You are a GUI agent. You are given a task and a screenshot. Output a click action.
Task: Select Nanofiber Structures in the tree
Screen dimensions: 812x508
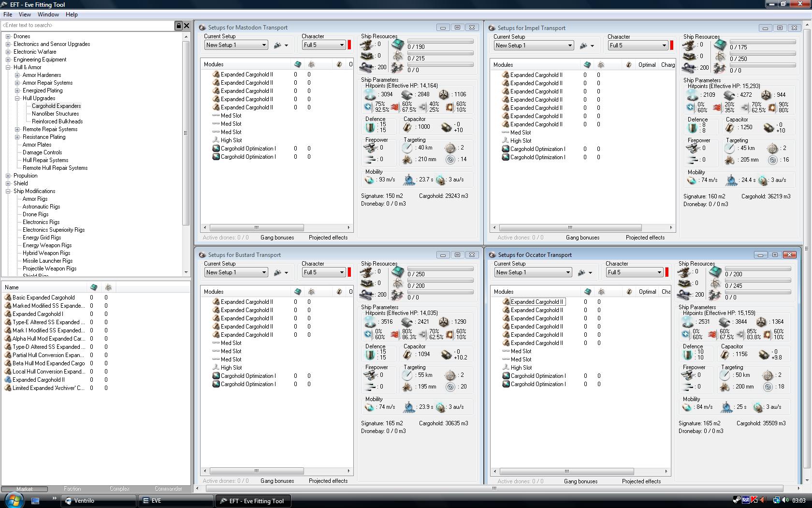click(55, 114)
